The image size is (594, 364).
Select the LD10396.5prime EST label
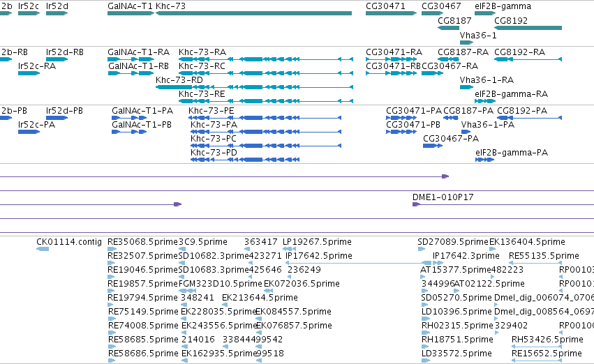pos(456,312)
